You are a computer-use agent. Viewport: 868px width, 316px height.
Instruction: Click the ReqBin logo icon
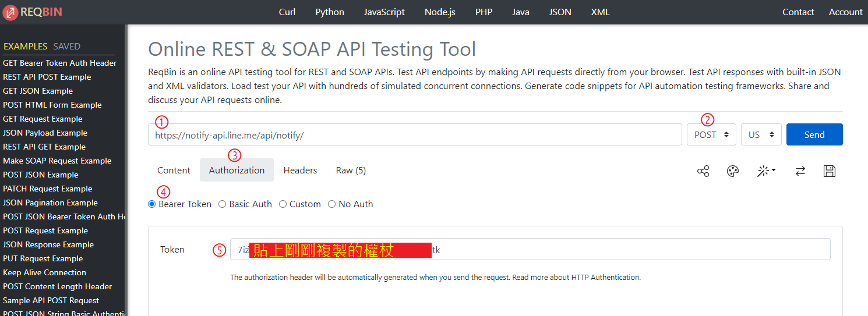pos(10,12)
